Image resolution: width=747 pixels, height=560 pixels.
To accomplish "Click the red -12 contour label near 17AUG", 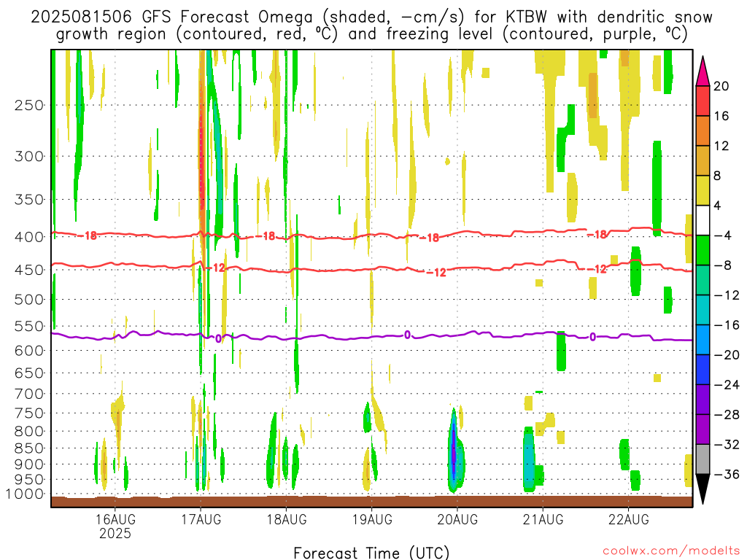I will pyautogui.click(x=217, y=268).
